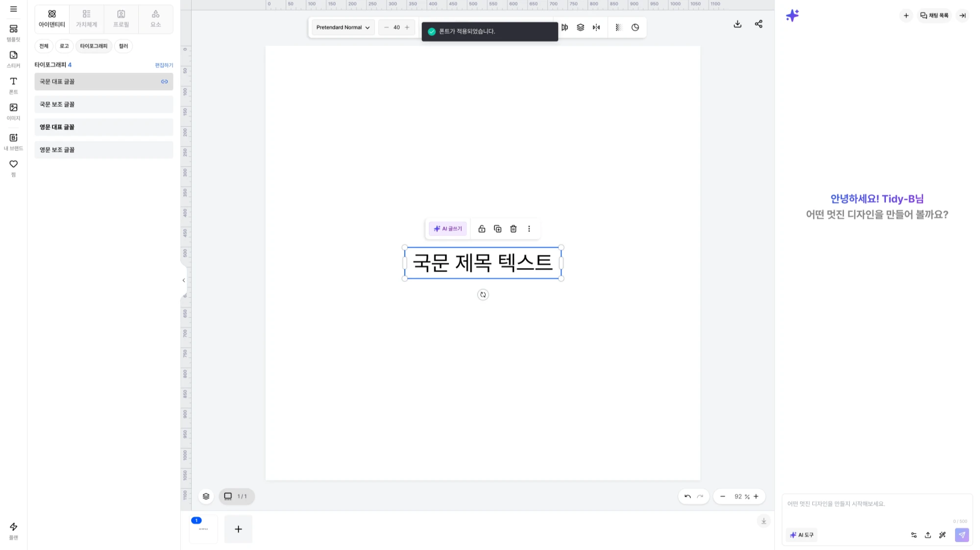The image size is (980, 550).
Task: Redo the last action
Action: pyautogui.click(x=700, y=497)
